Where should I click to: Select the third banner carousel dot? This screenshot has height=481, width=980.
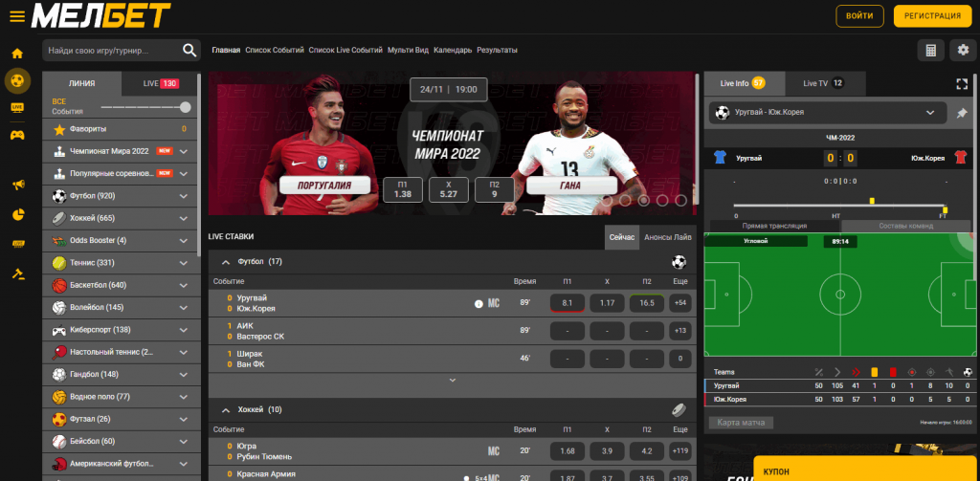click(643, 201)
